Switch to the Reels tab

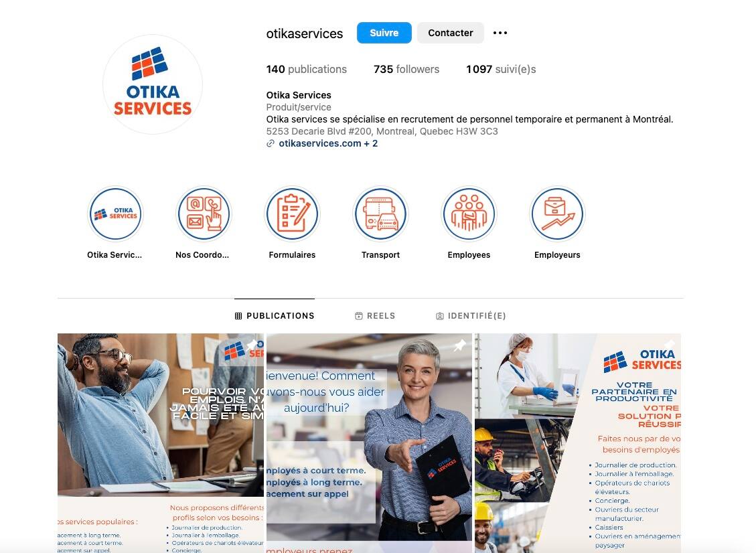pos(375,316)
